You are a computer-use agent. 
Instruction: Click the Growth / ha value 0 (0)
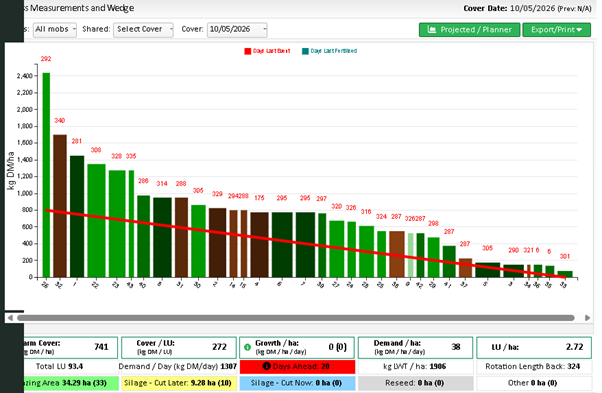[337, 347]
